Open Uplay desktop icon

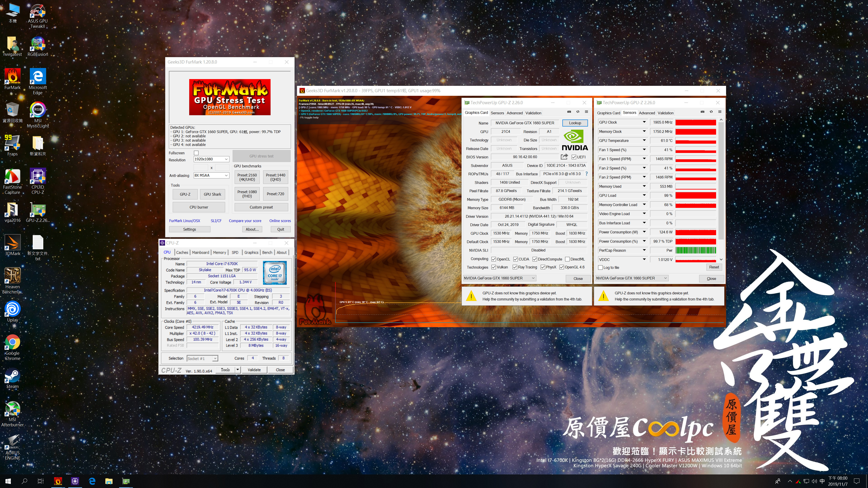coord(12,312)
